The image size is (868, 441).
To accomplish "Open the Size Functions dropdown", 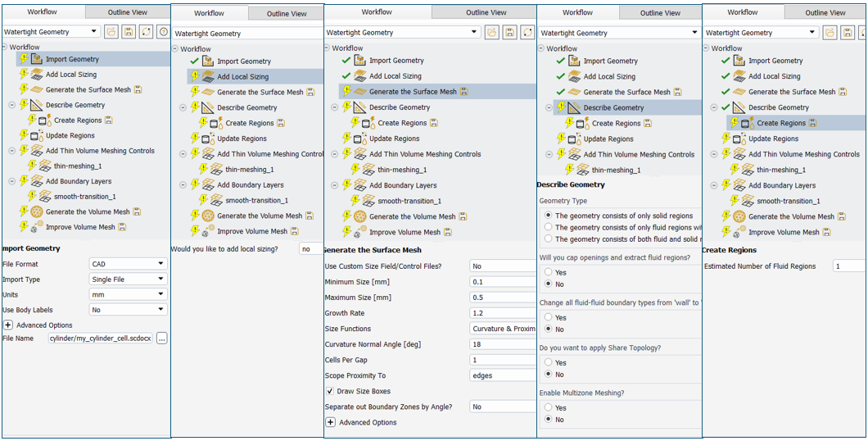I will coord(503,329).
